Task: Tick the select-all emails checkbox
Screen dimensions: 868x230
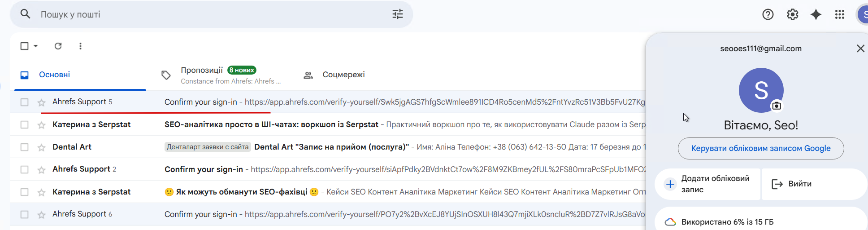Action: point(25,46)
